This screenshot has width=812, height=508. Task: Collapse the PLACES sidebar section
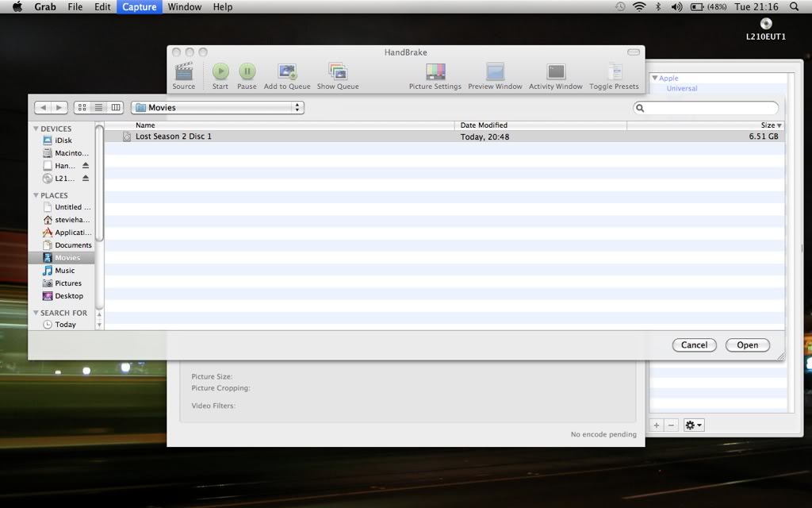coord(36,195)
